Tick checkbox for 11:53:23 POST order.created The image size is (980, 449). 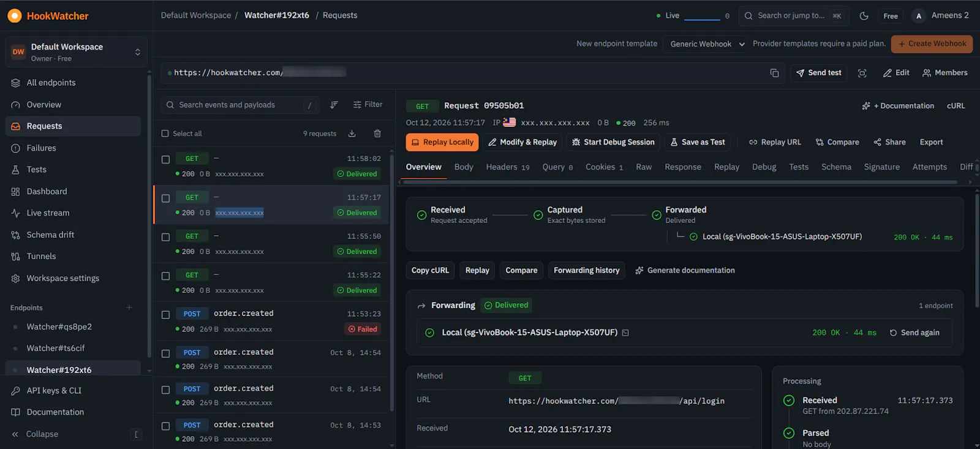click(165, 315)
